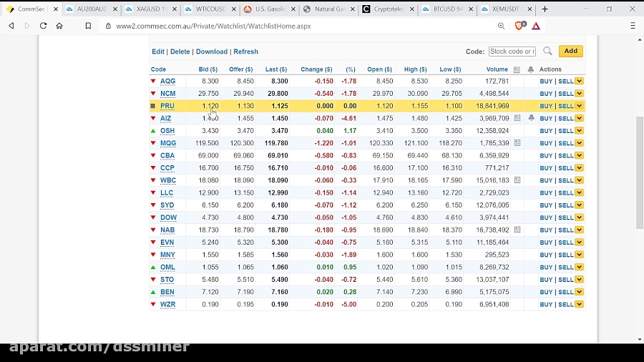644x362 pixels.
Task: Sort by the Last ($) column header
Action: tap(276, 69)
